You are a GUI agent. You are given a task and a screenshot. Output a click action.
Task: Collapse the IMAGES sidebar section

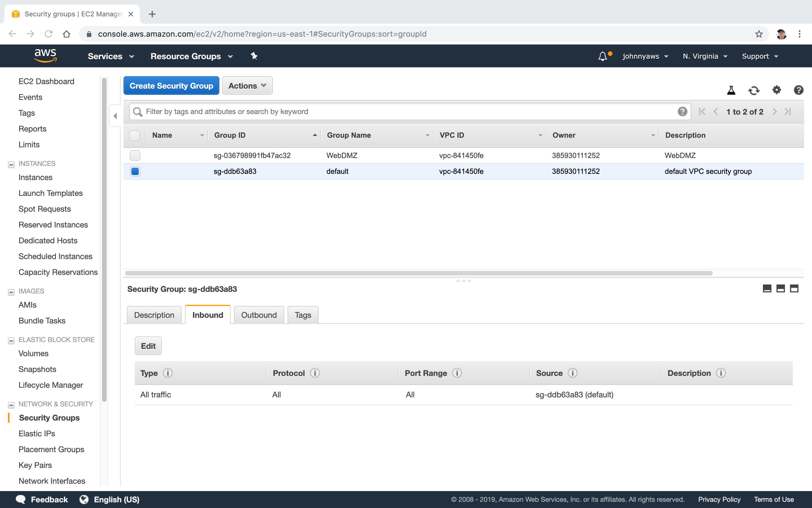click(11, 292)
